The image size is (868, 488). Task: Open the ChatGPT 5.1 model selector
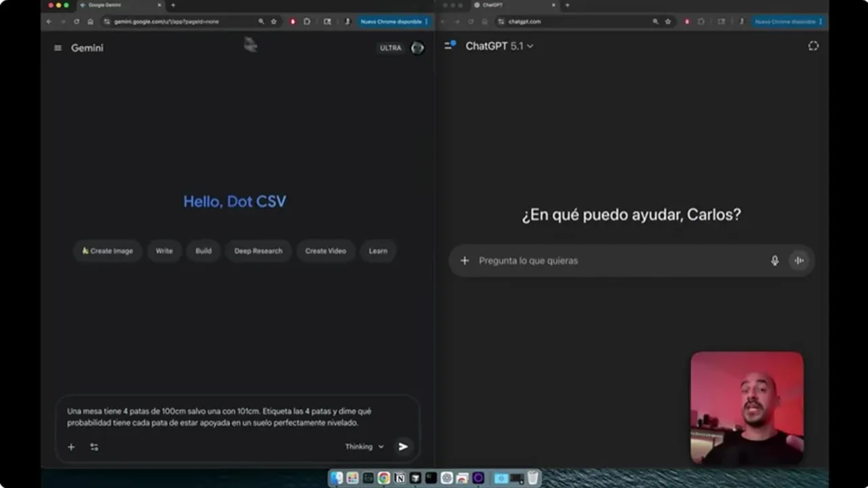coord(499,46)
